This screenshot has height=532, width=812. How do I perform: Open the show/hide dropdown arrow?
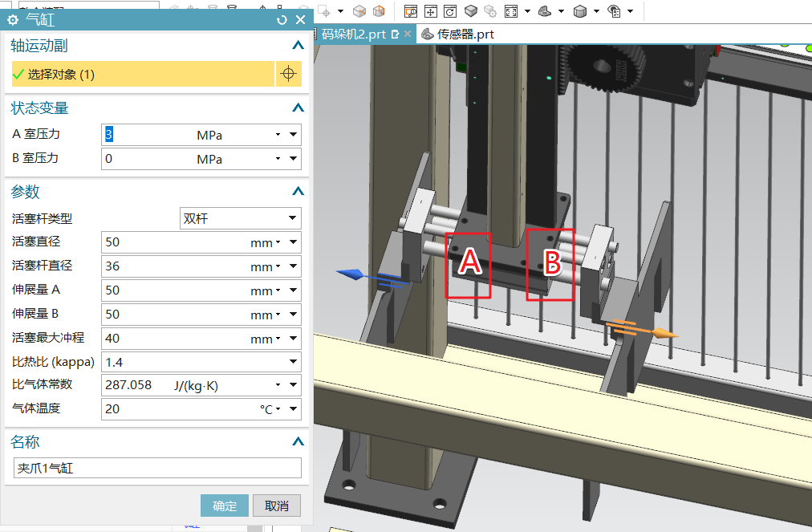point(630,11)
